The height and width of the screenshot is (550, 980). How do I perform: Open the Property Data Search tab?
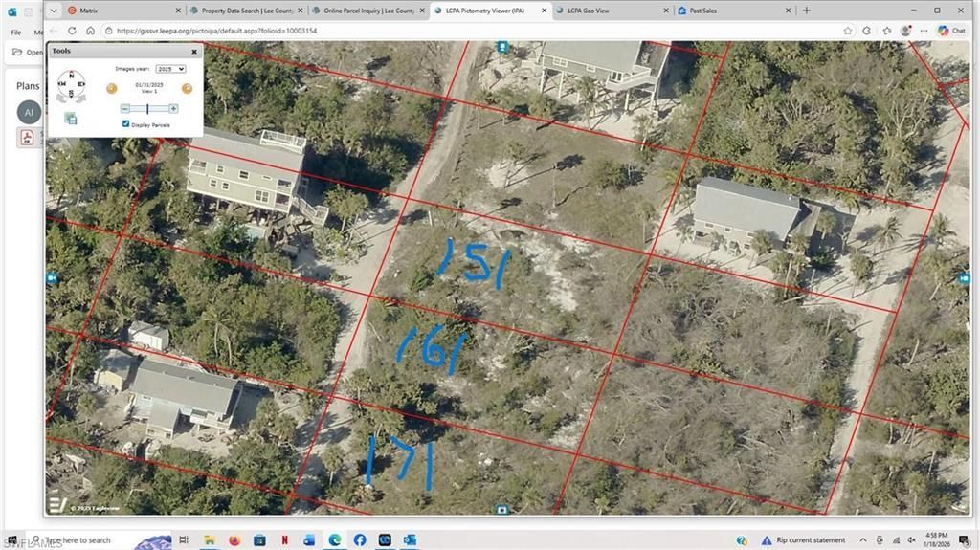pyautogui.click(x=247, y=11)
